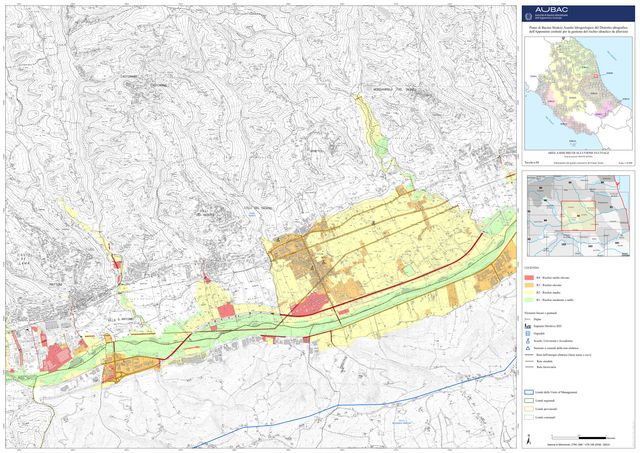Click the red extent box in the locator map

pyautogui.click(x=578, y=216)
